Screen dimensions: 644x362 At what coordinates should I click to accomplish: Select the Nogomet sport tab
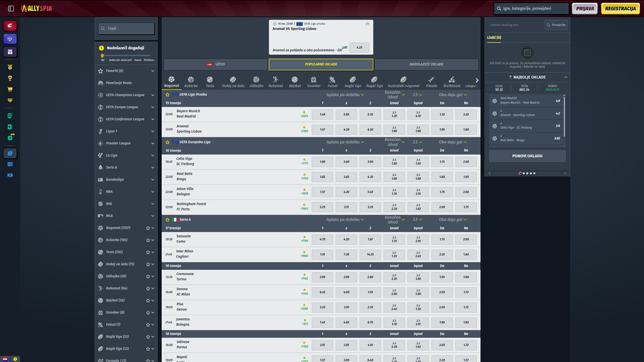click(172, 82)
